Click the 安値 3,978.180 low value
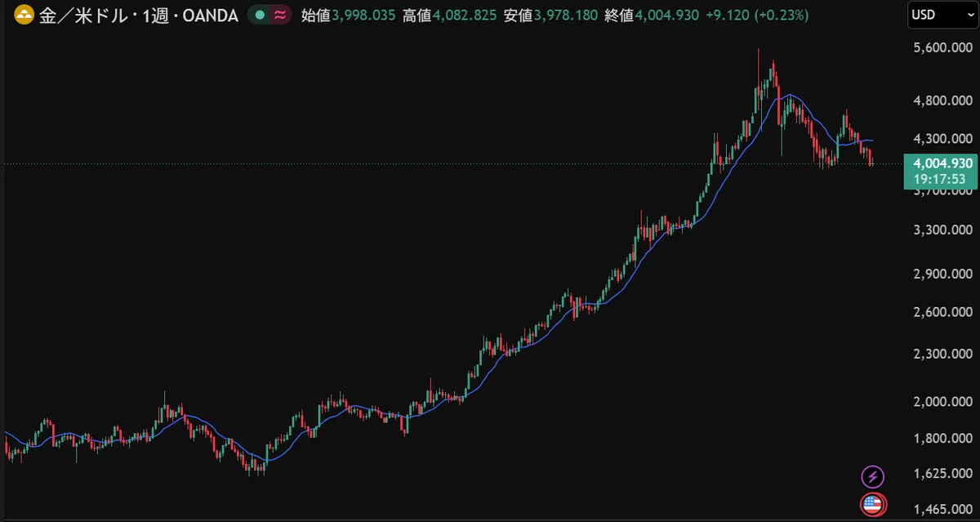The height and width of the screenshot is (522, 980). pyautogui.click(x=550, y=15)
